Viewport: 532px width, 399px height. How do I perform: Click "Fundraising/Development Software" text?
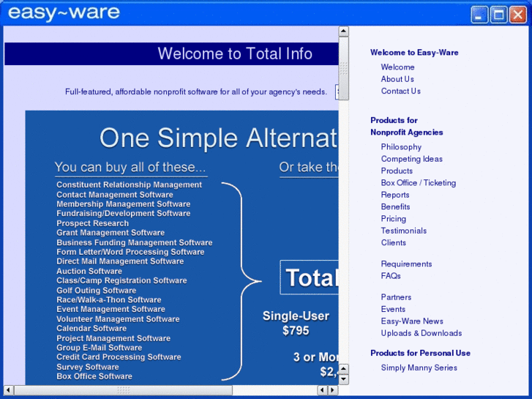pos(123,214)
